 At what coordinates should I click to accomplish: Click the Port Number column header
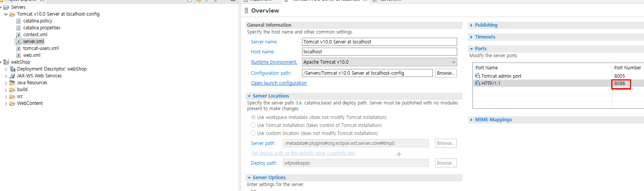pos(628,67)
